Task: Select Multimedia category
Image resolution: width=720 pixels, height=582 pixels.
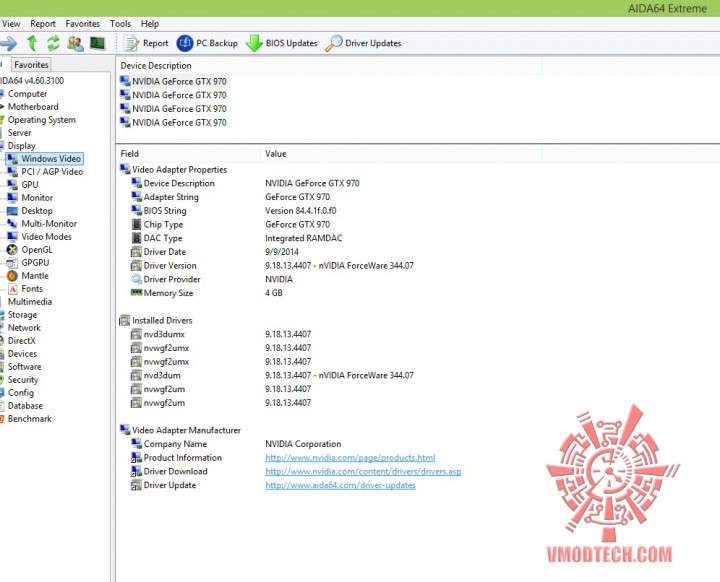Action: [x=29, y=301]
